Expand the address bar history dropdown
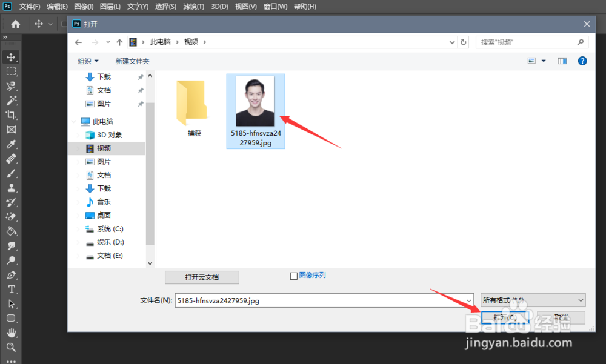606x364 pixels. tap(452, 42)
